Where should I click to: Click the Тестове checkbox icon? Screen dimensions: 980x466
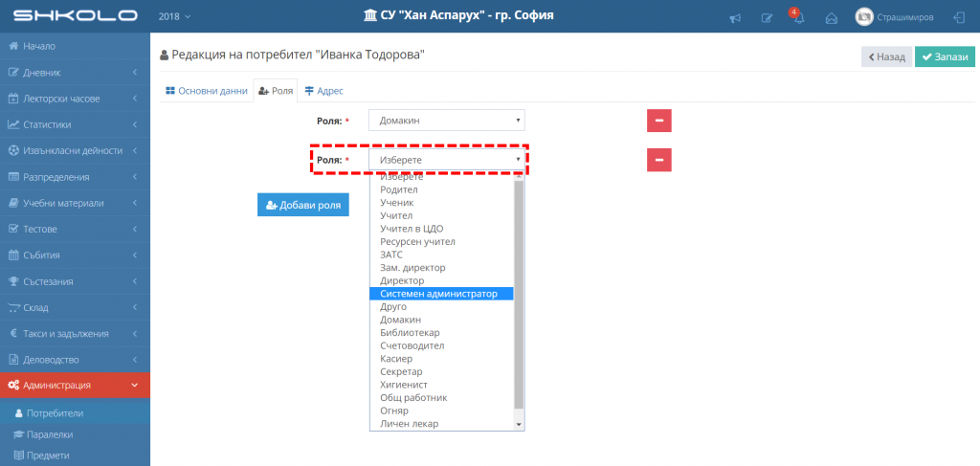tap(12, 230)
